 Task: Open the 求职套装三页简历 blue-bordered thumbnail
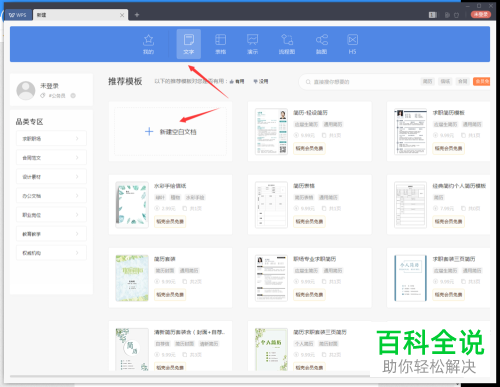410,278
